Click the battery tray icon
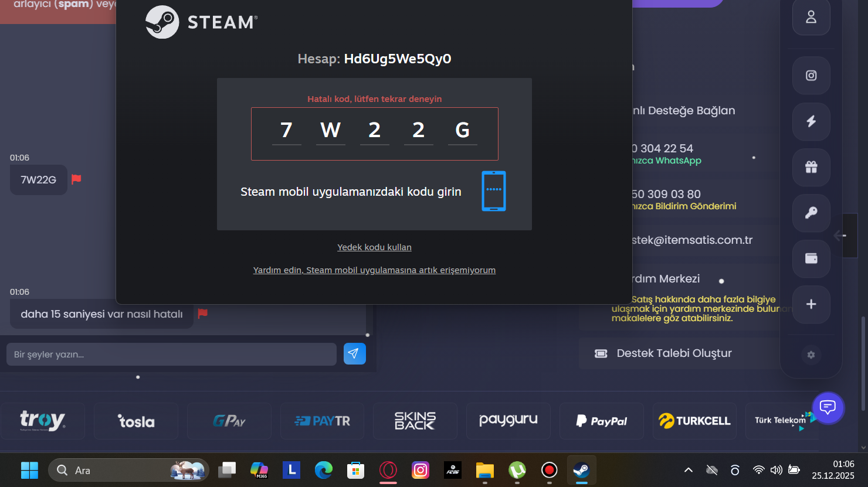 pyautogui.click(x=794, y=470)
